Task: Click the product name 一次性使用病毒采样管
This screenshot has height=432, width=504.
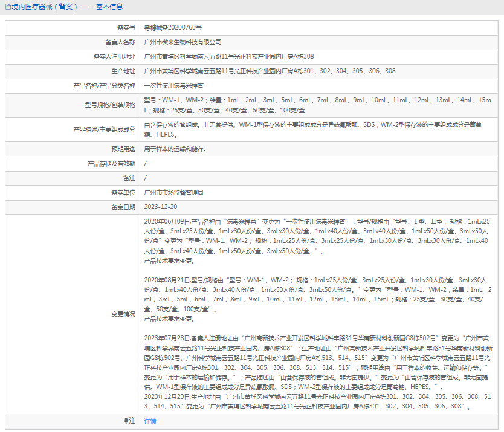Action: pyautogui.click(x=173, y=86)
